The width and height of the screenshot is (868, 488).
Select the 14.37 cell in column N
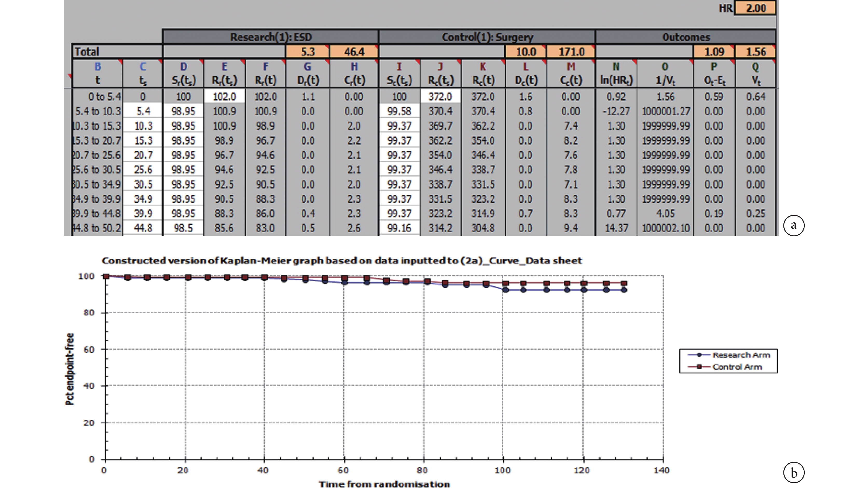pos(616,228)
